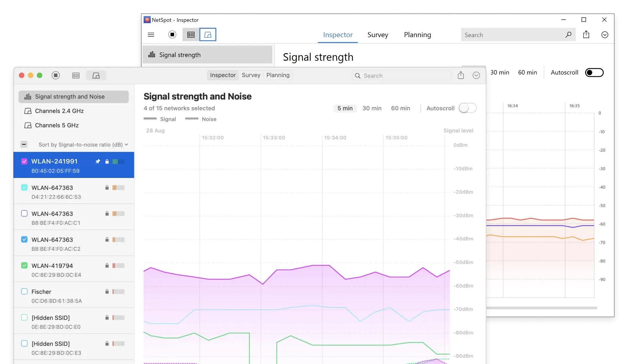Click the select-all mixed checkbox above list

click(x=24, y=144)
